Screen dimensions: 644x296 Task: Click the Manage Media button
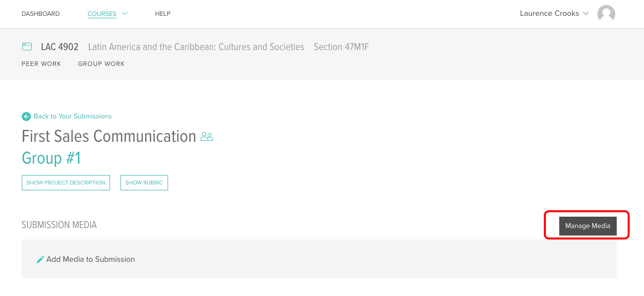[x=587, y=226]
